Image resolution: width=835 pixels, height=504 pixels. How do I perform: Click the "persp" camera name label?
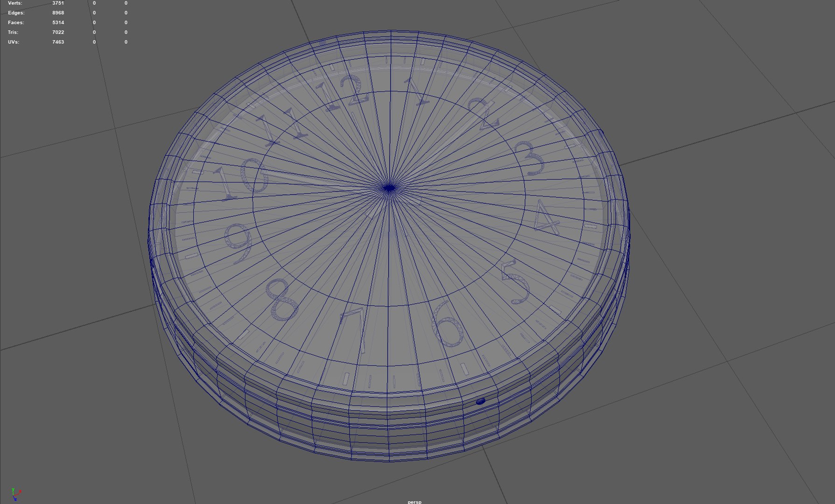point(414,502)
